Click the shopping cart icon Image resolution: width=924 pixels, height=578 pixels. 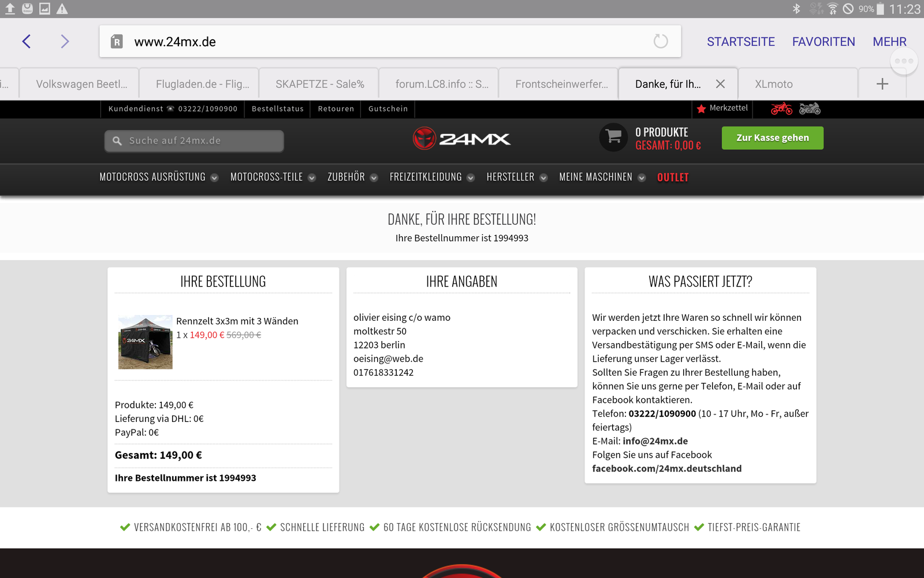[x=613, y=138]
